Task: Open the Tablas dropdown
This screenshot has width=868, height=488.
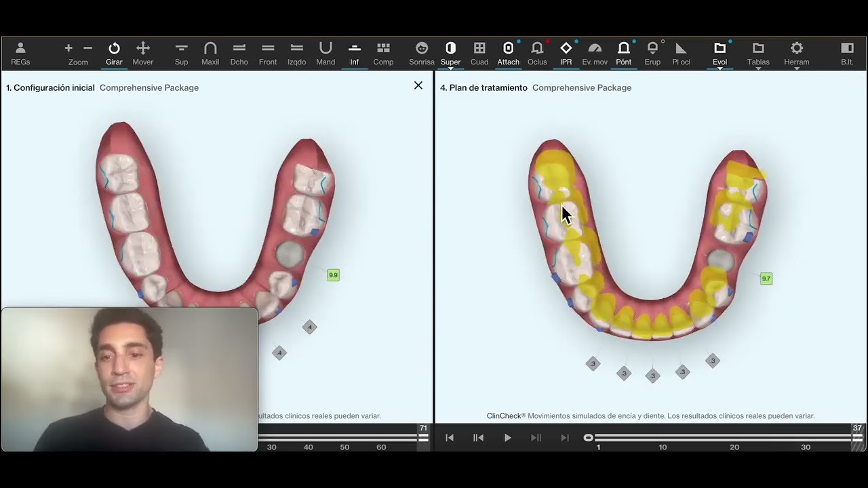Action: click(x=758, y=54)
